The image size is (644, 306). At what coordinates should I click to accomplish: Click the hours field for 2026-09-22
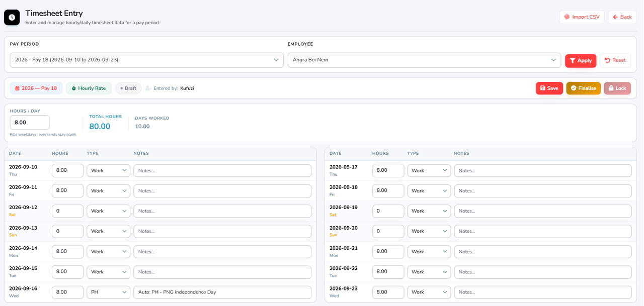tap(388, 272)
